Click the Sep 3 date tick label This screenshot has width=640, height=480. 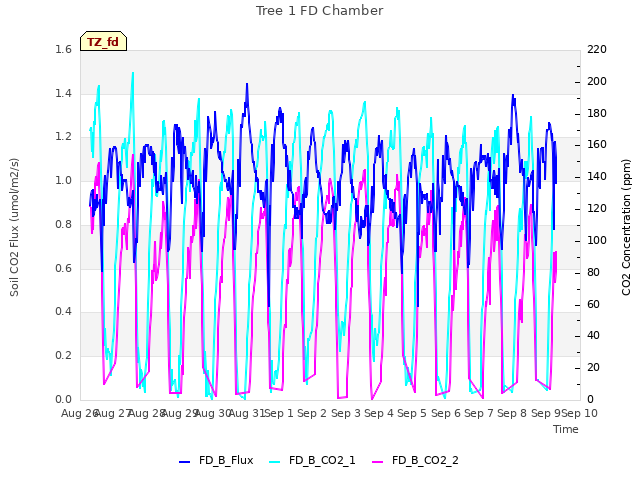click(346, 413)
